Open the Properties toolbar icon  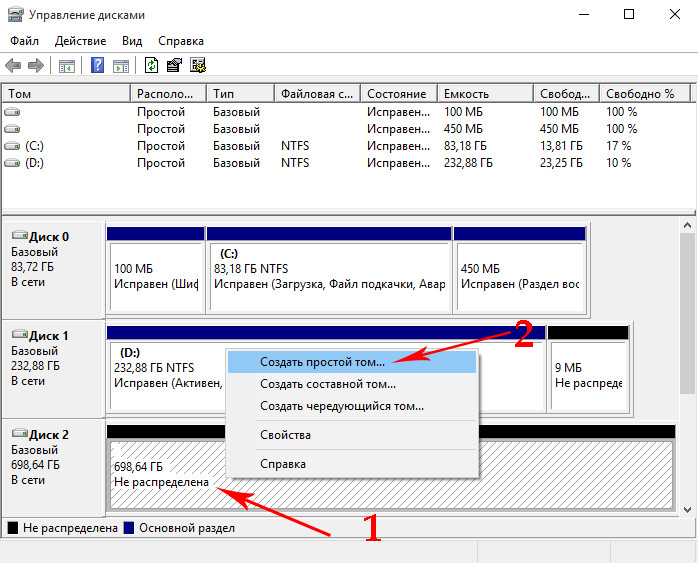(x=174, y=65)
